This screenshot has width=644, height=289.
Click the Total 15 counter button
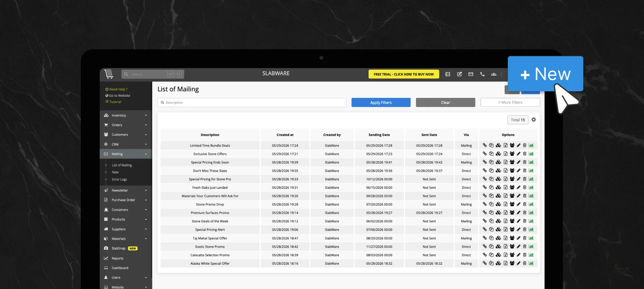pos(518,120)
